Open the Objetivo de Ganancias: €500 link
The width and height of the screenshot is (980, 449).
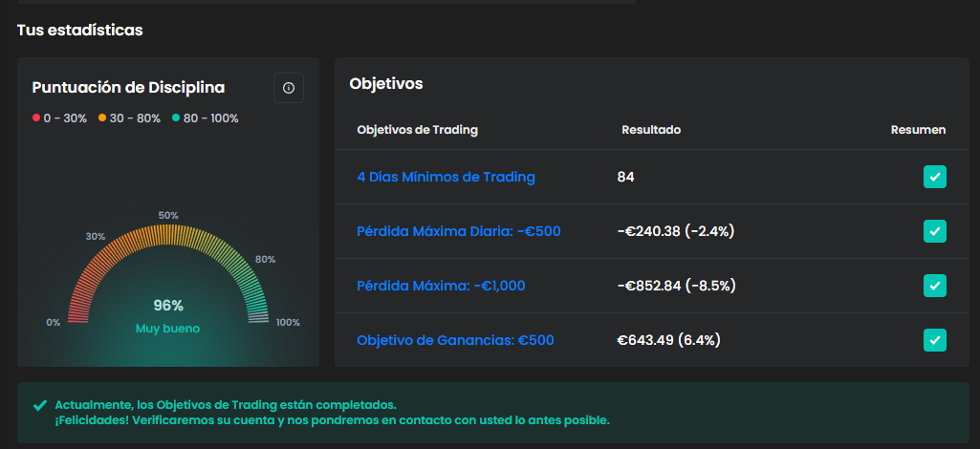[x=455, y=340]
